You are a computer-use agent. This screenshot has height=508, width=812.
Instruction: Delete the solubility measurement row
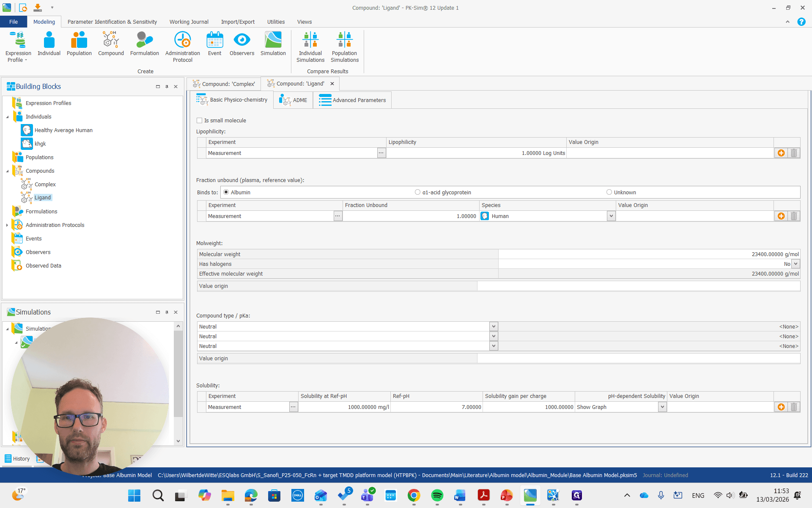[x=794, y=407]
